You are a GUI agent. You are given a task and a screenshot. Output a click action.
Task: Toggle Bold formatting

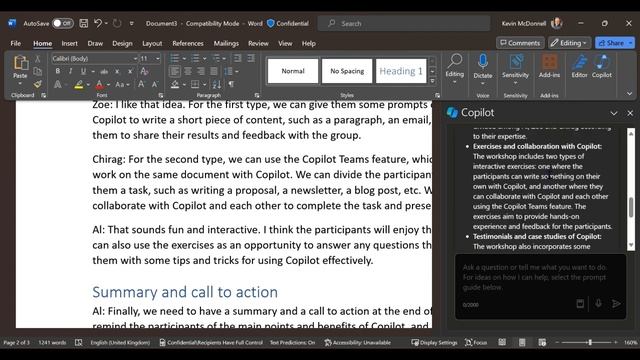point(58,71)
